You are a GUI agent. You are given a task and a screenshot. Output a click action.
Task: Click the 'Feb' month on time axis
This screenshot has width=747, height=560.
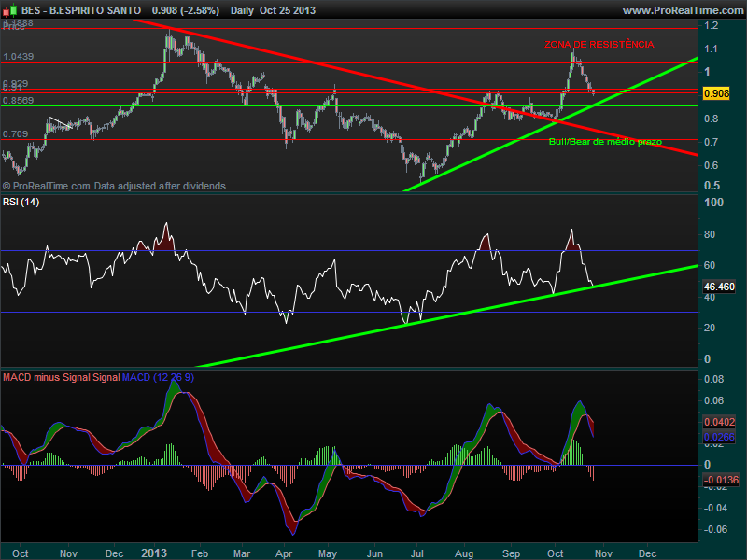pyautogui.click(x=200, y=553)
